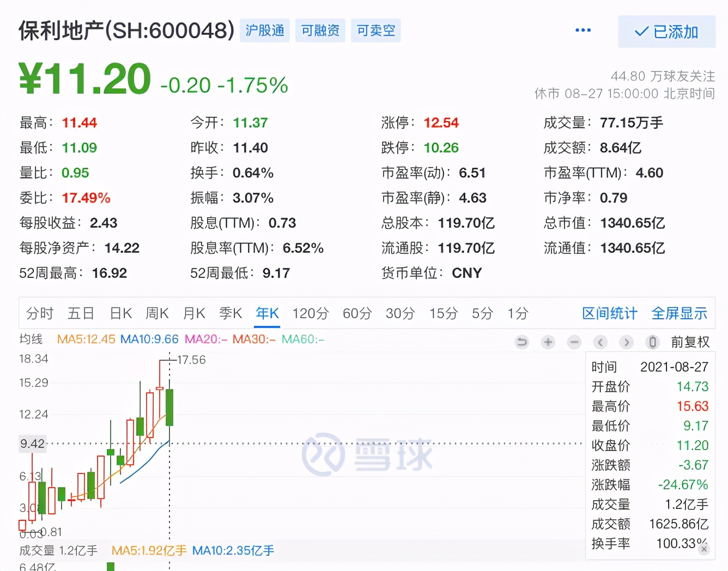728x571 pixels.
Task: Select the zoom-in chart icon
Action: pos(548,342)
